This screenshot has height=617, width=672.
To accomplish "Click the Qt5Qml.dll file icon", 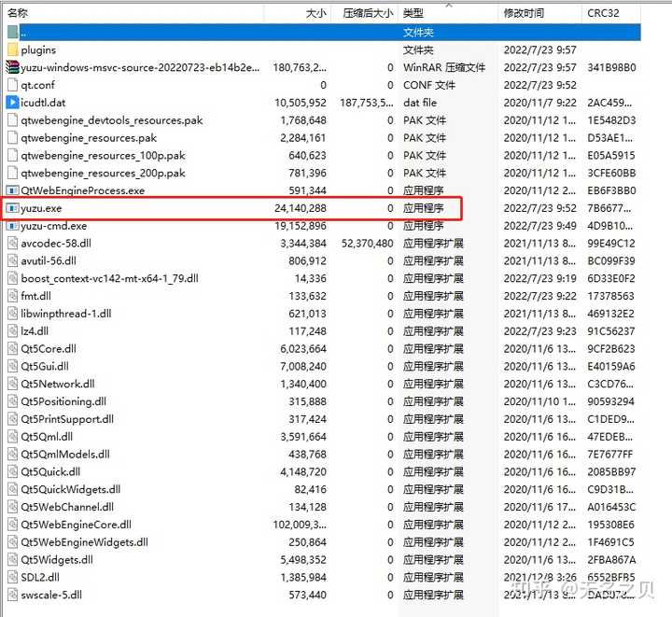I will tap(13, 437).
